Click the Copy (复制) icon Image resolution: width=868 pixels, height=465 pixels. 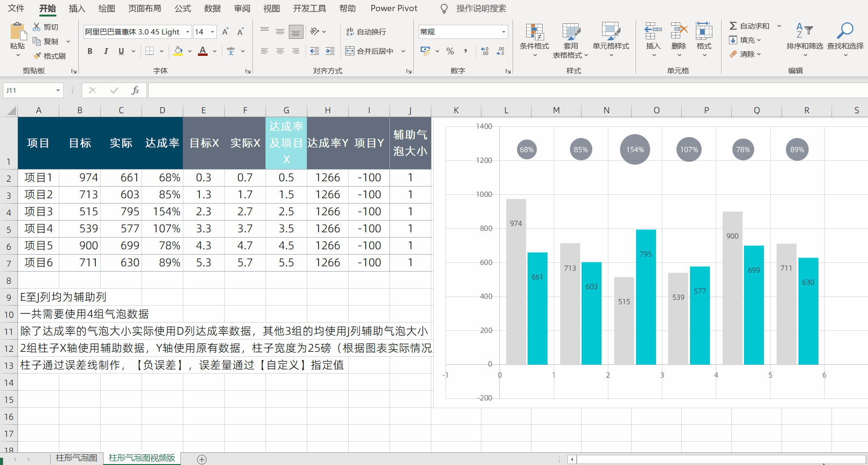pyautogui.click(x=36, y=41)
